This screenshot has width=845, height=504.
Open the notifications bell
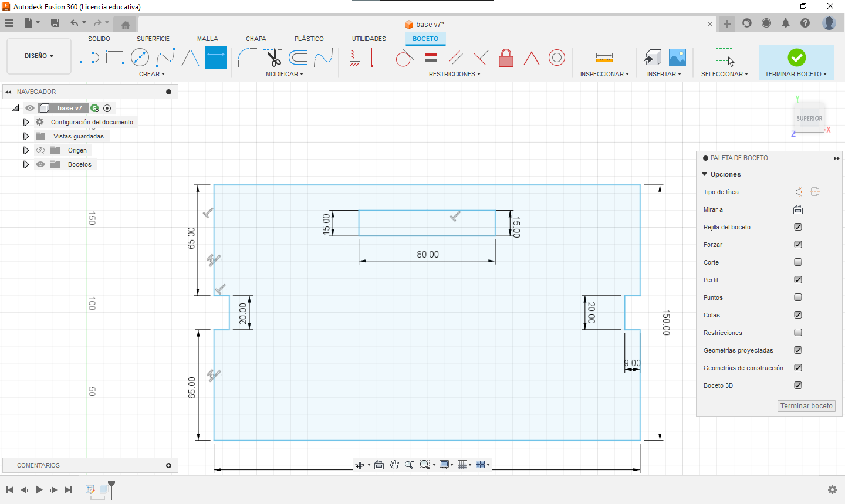click(x=786, y=23)
